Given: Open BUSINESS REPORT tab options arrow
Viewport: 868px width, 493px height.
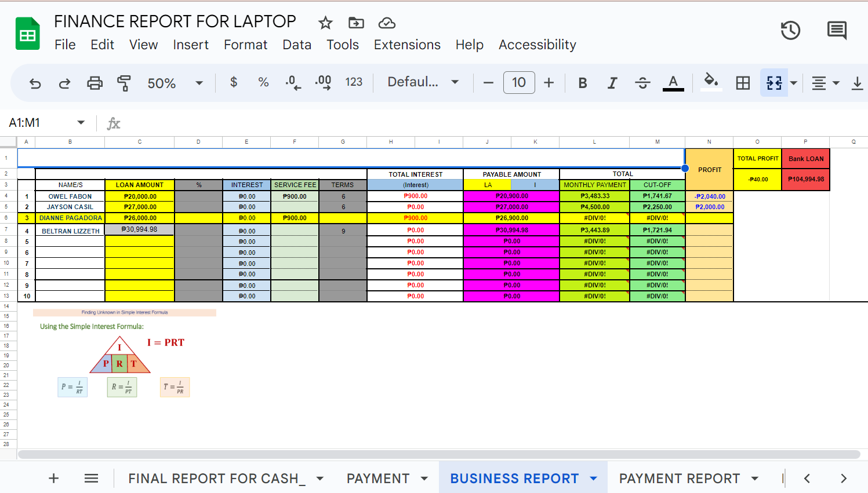Looking at the screenshot, I should tap(593, 479).
